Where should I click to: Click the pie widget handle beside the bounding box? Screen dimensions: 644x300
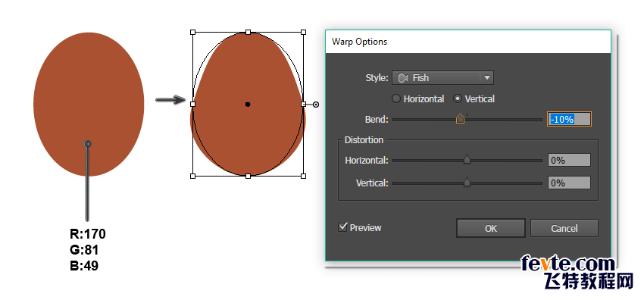[316, 105]
